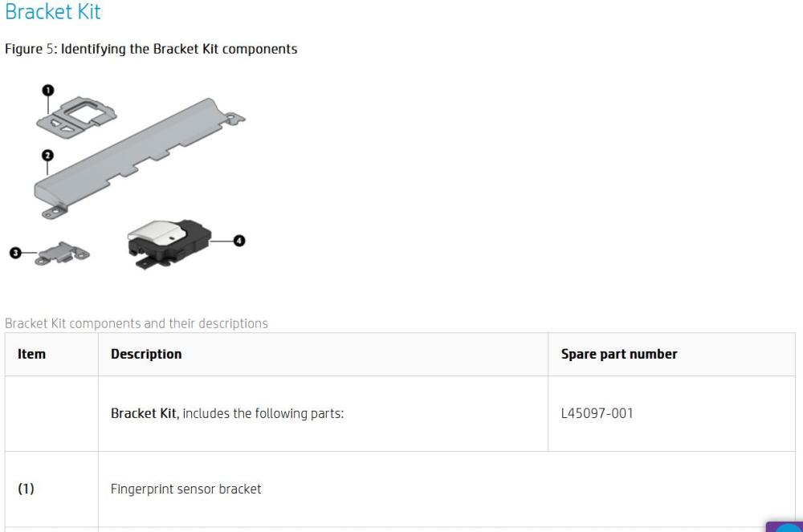Click callout marker 3 in the figure
This screenshot has width=803, height=532.
[x=15, y=252]
